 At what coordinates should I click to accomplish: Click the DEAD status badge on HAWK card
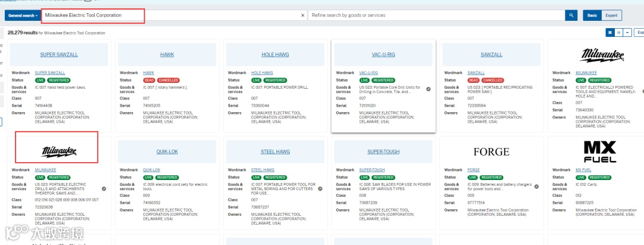[148, 80]
